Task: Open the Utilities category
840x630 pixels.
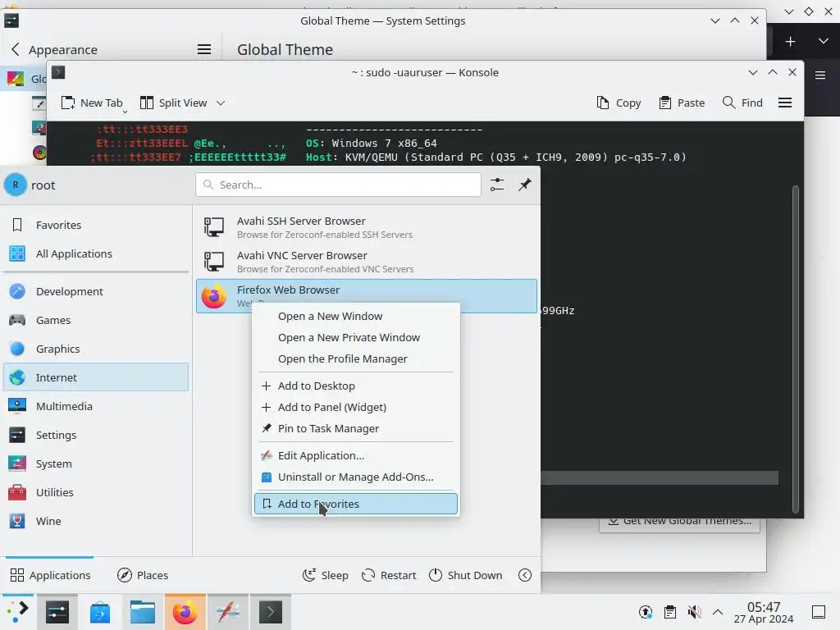Action: [96, 492]
